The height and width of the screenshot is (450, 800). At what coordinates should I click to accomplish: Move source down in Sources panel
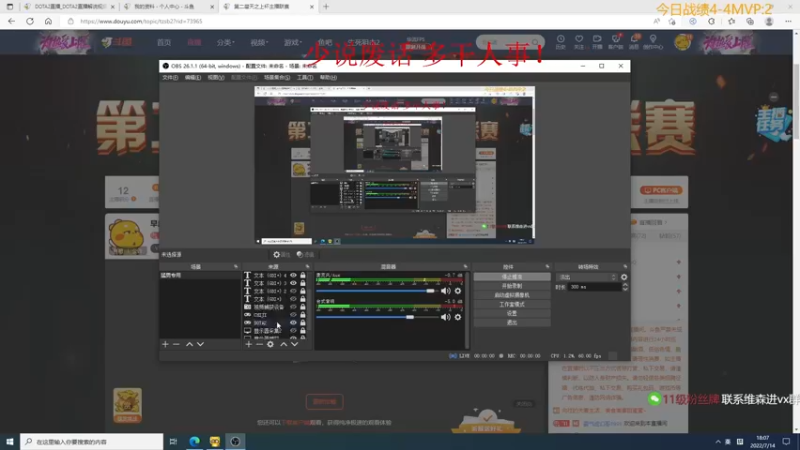(294, 344)
